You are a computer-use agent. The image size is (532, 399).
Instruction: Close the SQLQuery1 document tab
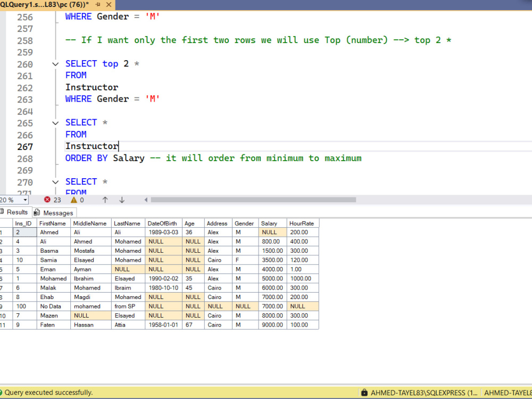point(109,4)
